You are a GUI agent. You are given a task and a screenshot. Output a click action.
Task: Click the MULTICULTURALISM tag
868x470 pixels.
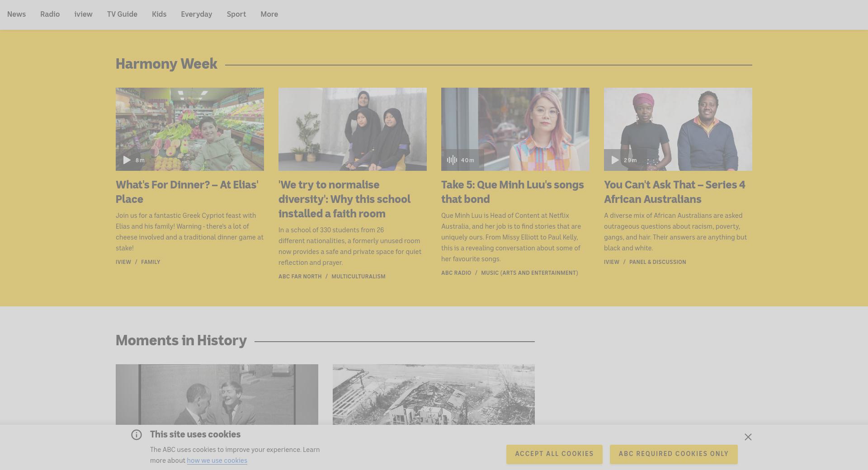tap(359, 277)
